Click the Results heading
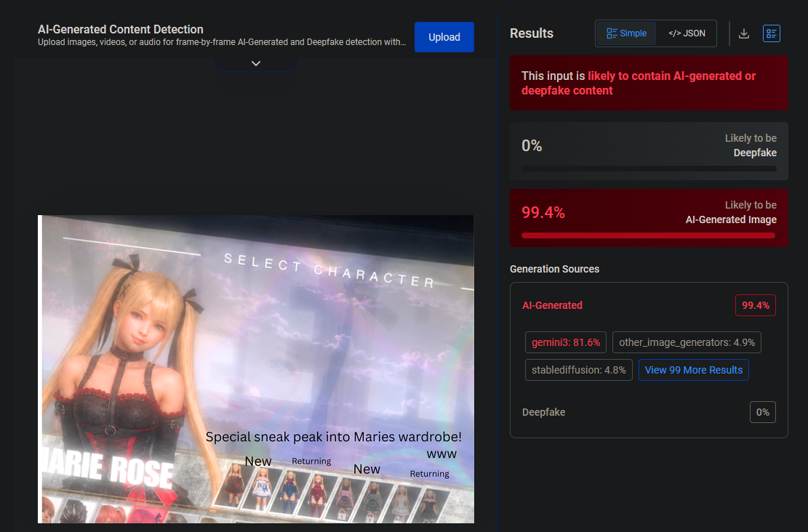 coord(532,33)
